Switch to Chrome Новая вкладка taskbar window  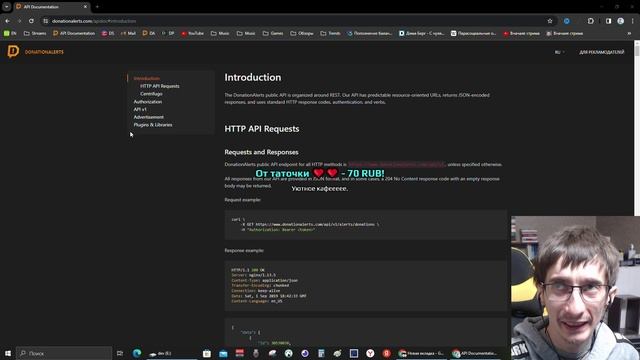pos(422,353)
